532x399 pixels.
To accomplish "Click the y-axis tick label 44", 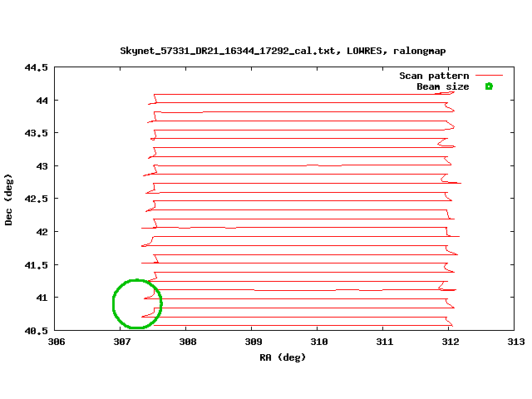I will 42,101.
